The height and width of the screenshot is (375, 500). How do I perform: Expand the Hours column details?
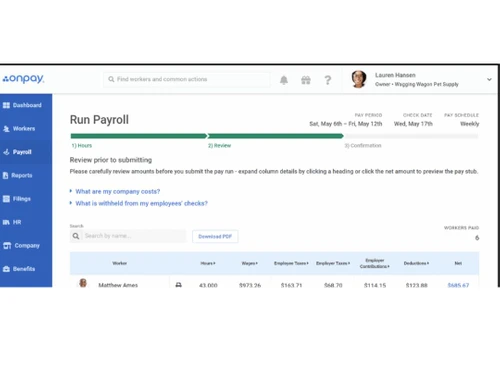(x=208, y=263)
